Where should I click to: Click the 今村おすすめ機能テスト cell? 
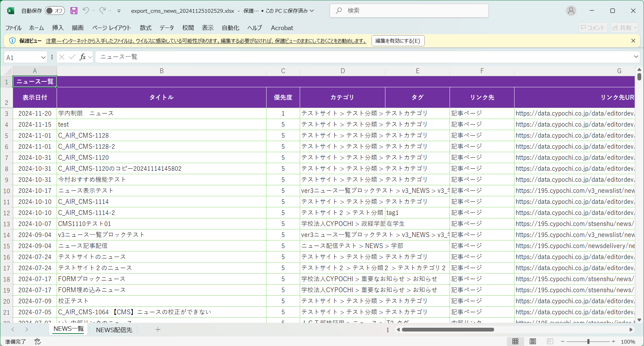tap(162, 180)
